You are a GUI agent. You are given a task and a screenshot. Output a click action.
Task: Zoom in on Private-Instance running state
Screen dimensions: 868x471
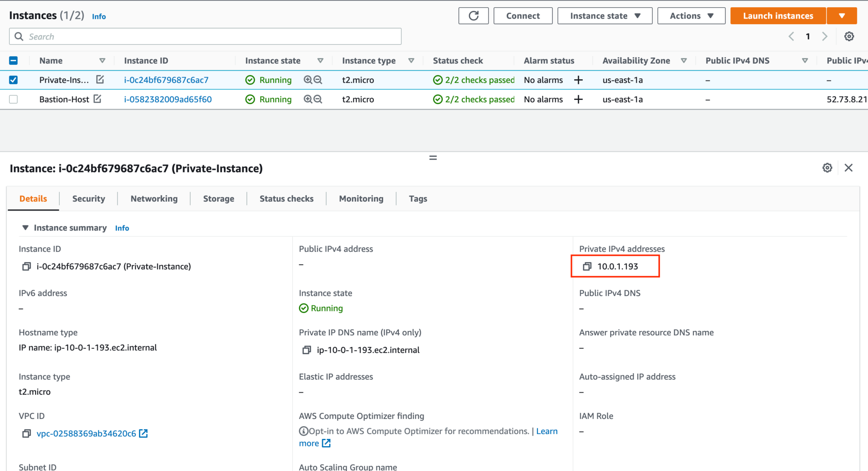pos(309,80)
